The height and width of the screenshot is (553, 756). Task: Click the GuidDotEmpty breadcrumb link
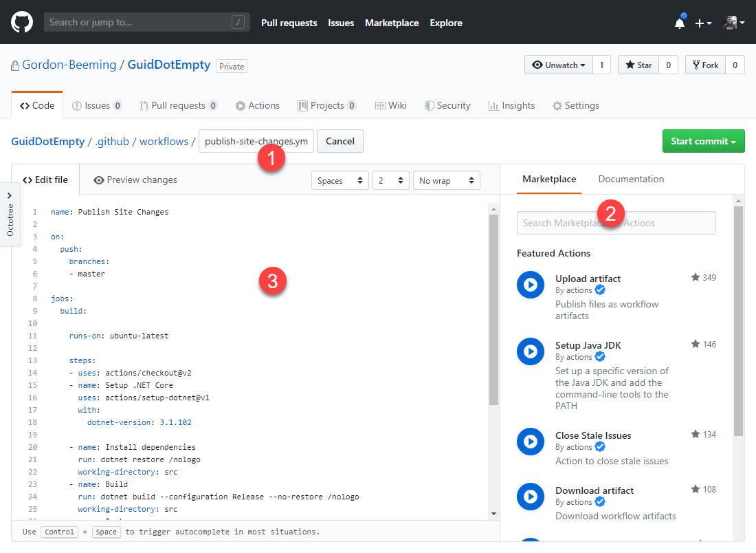point(47,141)
